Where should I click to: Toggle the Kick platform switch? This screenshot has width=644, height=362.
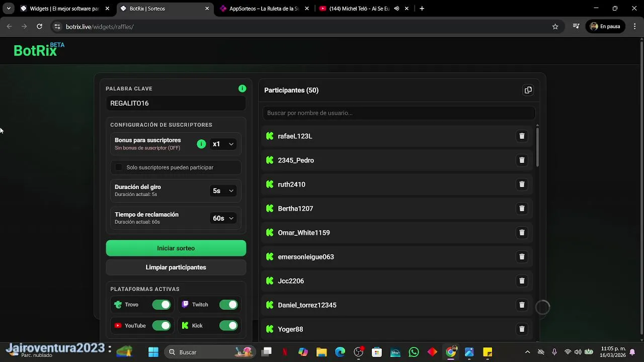(x=228, y=326)
